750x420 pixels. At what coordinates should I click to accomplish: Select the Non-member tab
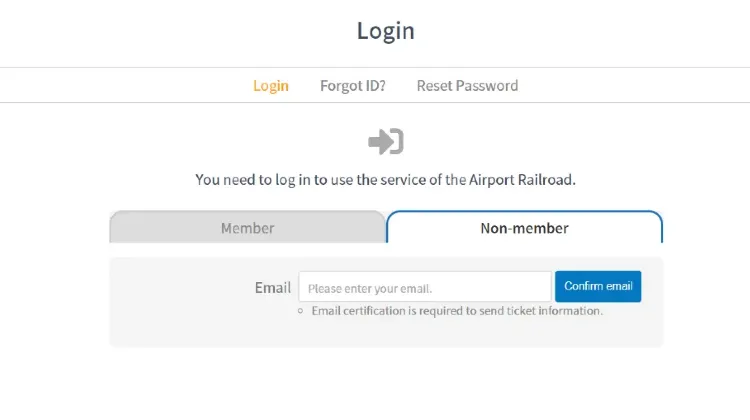[x=524, y=228]
